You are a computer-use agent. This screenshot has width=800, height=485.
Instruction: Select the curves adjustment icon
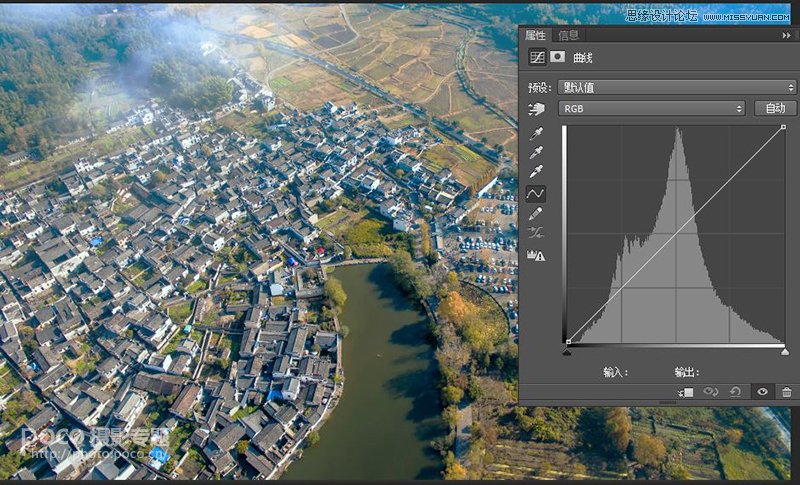tap(537, 57)
